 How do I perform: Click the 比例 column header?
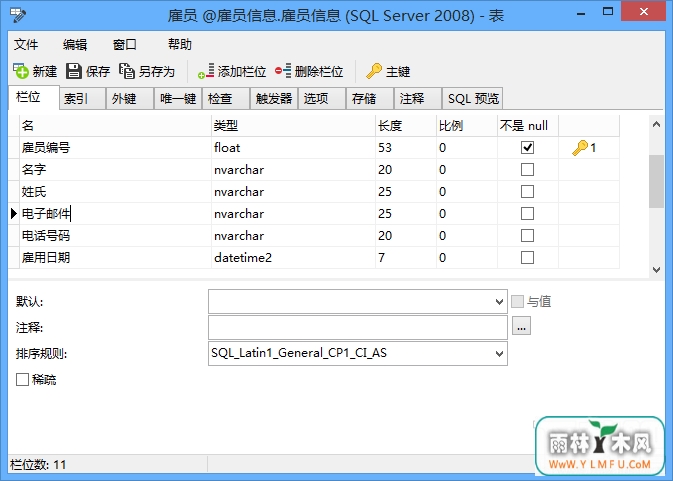click(x=467, y=126)
